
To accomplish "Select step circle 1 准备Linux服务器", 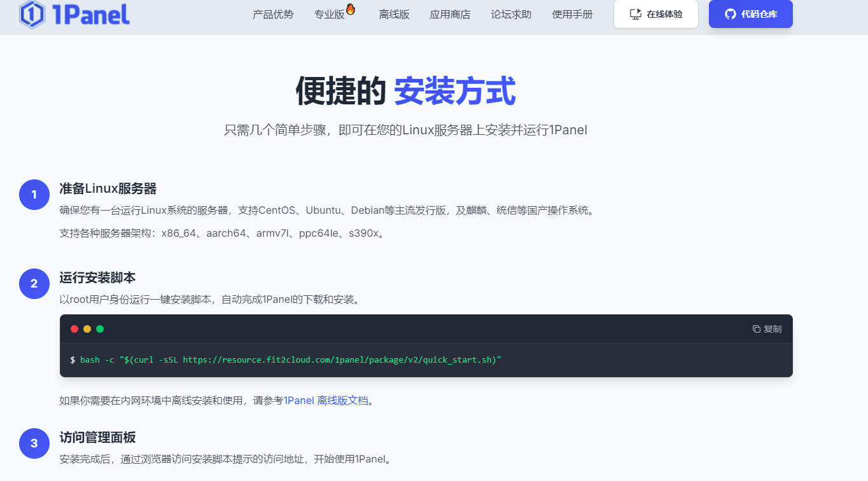I will [34, 194].
